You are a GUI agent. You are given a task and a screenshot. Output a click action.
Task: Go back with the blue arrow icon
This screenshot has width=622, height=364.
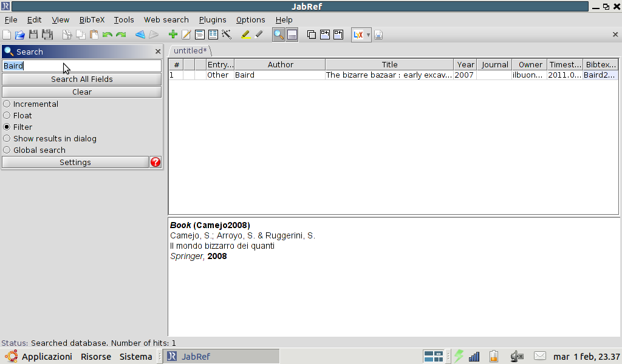click(140, 35)
